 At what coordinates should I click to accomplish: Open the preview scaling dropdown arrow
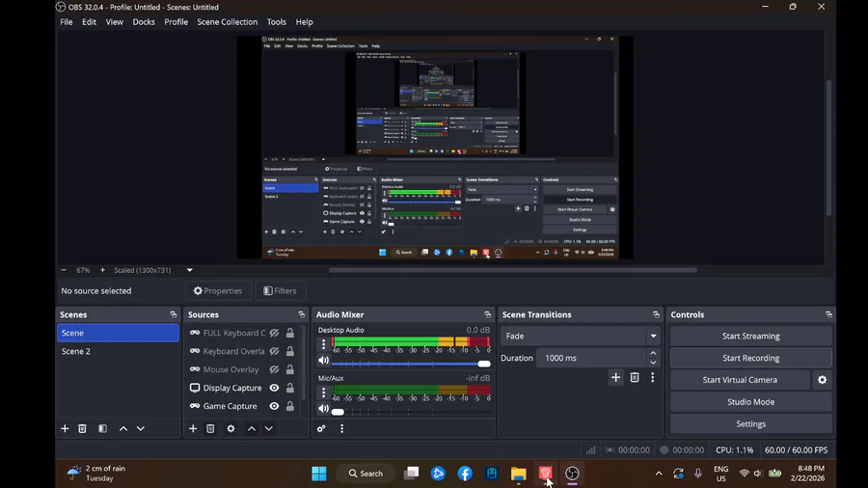[x=189, y=270]
